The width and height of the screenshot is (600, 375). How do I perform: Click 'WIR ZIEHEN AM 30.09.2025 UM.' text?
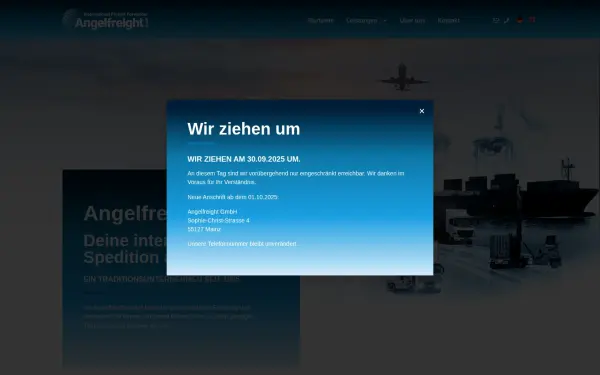click(x=244, y=159)
